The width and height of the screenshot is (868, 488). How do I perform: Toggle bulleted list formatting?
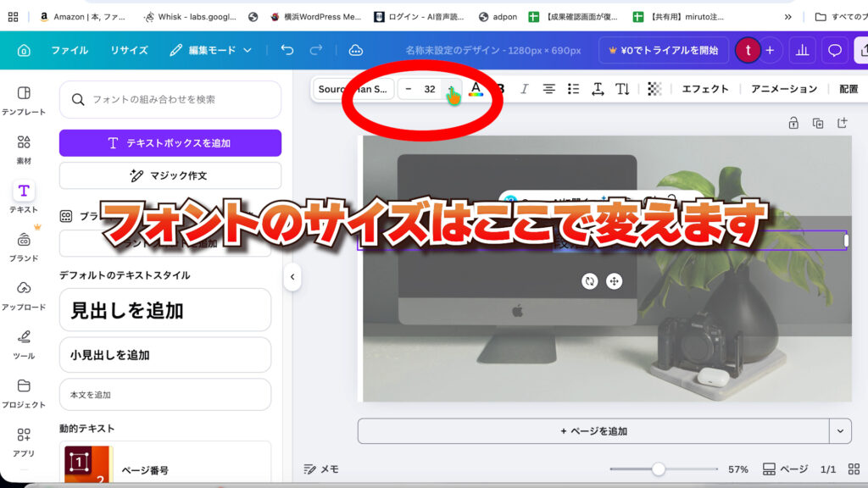pyautogui.click(x=573, y=89)
